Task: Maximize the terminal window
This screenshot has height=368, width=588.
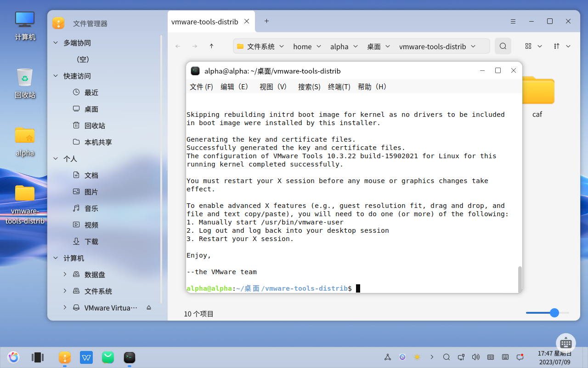Action: click(x=498, y=70)
